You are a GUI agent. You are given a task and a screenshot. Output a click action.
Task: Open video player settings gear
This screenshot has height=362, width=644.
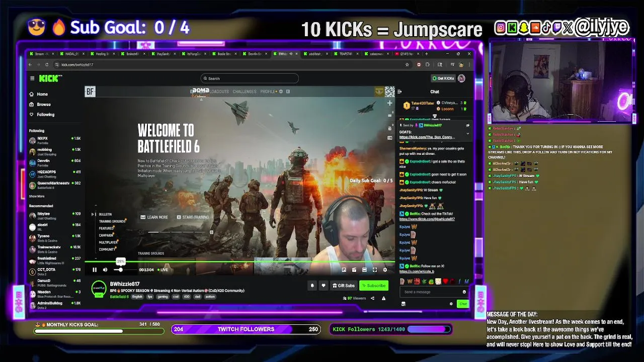tap(385, 270)
